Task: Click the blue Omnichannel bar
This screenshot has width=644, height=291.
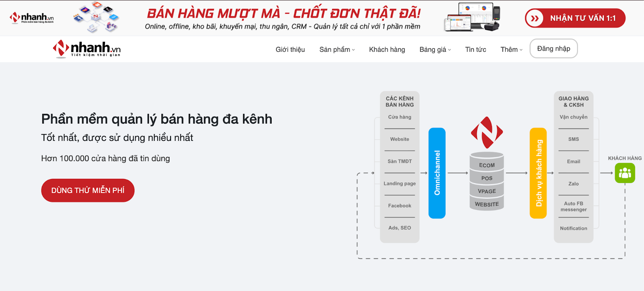Action: [x=437, y=173]
